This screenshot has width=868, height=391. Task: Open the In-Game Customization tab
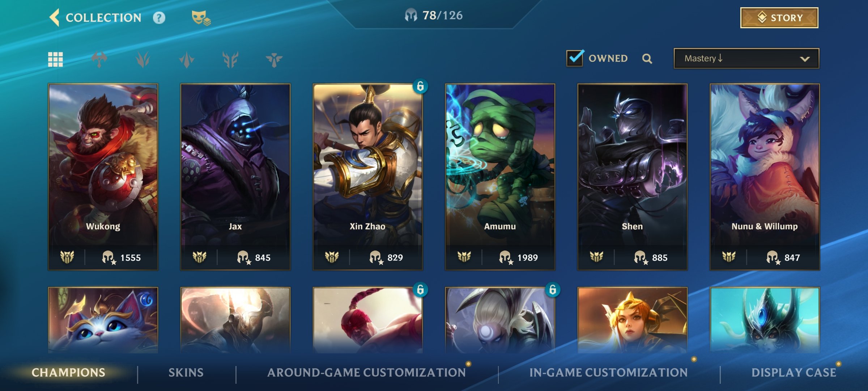pos(609,373)
